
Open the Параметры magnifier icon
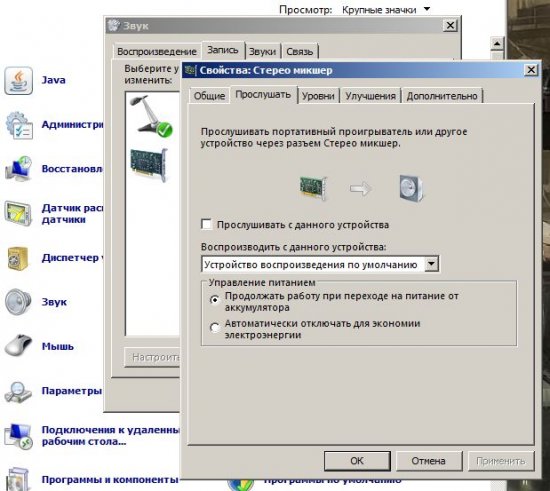click(x=18, y=392)
